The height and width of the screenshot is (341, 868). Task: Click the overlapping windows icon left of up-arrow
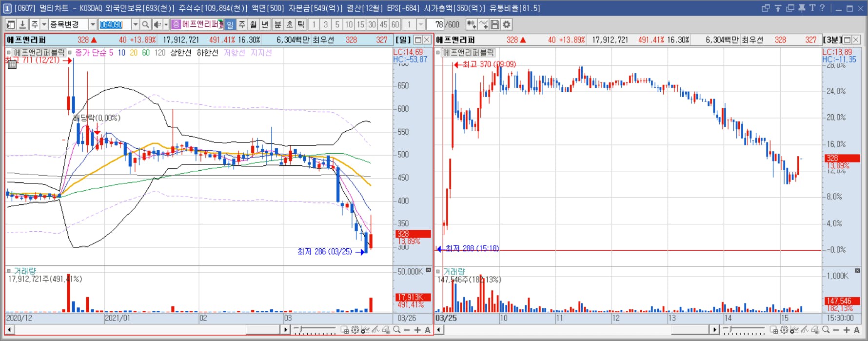[x=766, y=8]
